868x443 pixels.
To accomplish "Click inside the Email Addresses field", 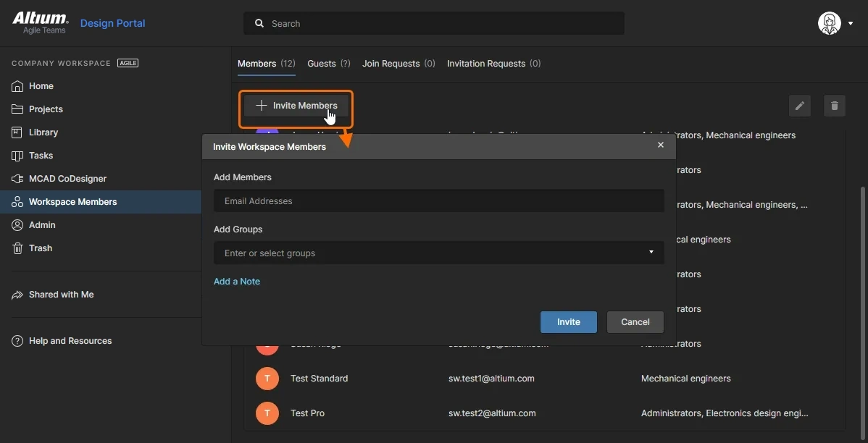I will click(x=438, y=201).
